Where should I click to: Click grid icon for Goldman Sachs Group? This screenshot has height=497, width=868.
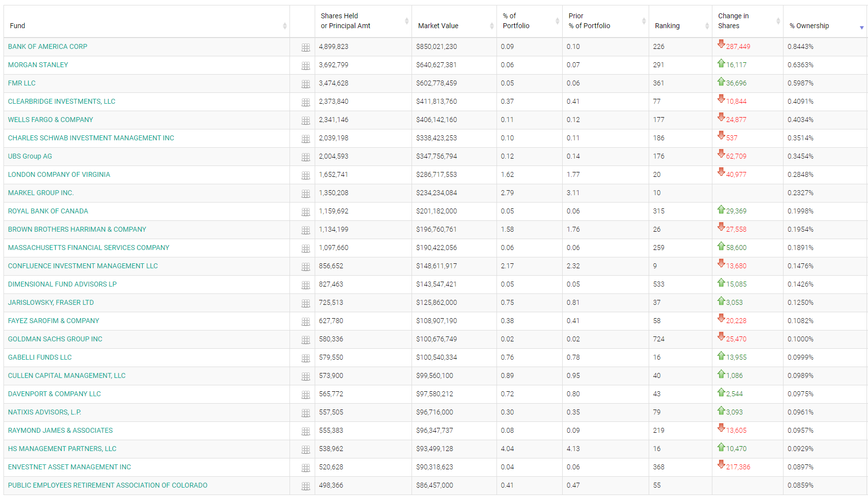click(x=306, y=340)
